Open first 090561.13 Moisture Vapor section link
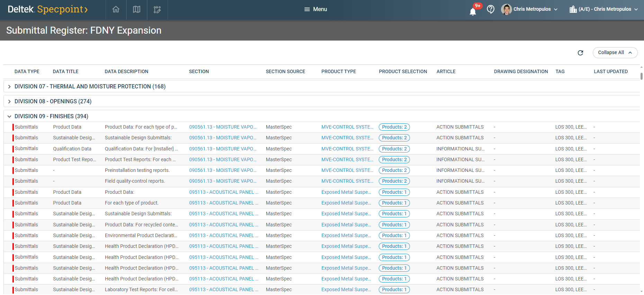This screenshot has height=295, width=644. pos(223,127)
